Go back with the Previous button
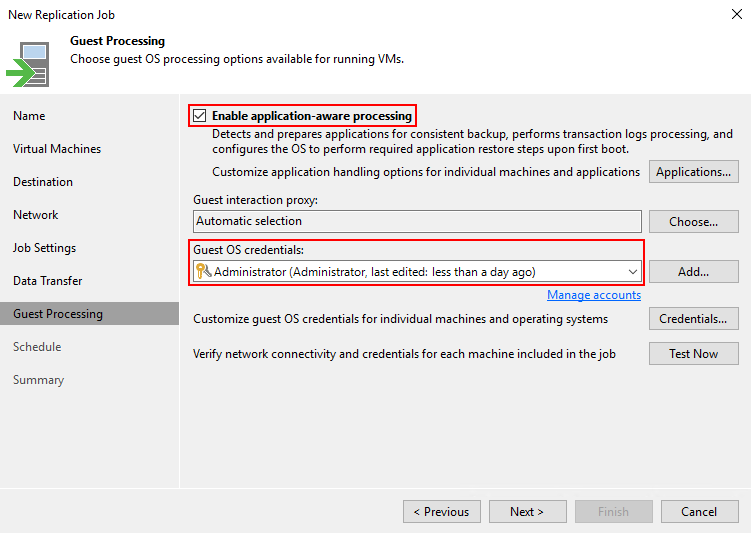 pos(441,512)
